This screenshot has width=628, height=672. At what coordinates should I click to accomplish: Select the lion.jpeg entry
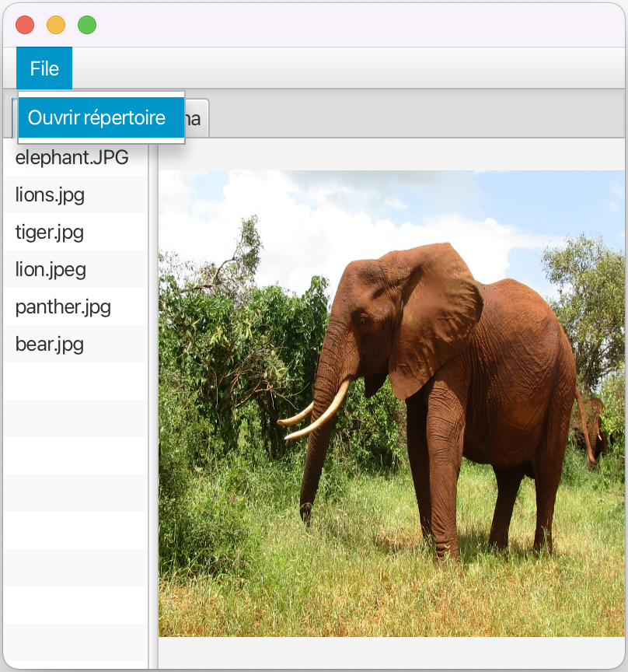[51, 270]
